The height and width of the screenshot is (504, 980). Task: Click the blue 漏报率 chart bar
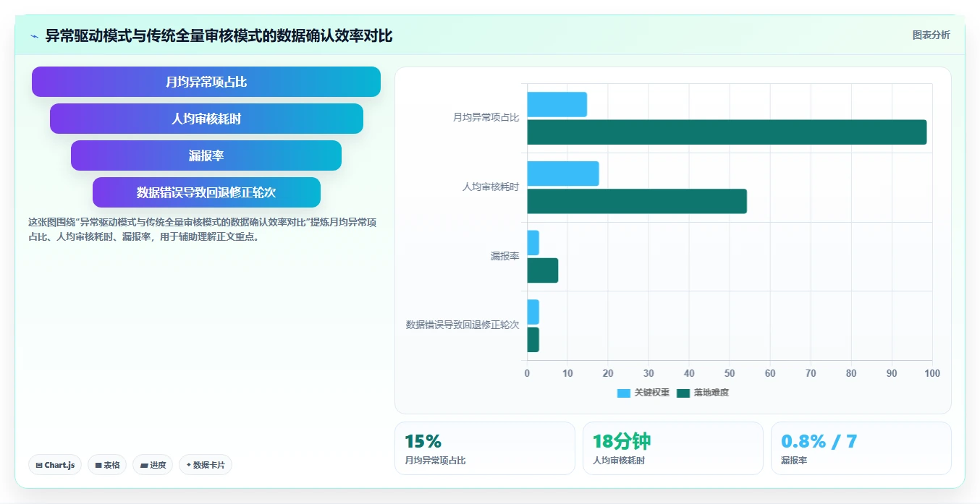point(533,243)
